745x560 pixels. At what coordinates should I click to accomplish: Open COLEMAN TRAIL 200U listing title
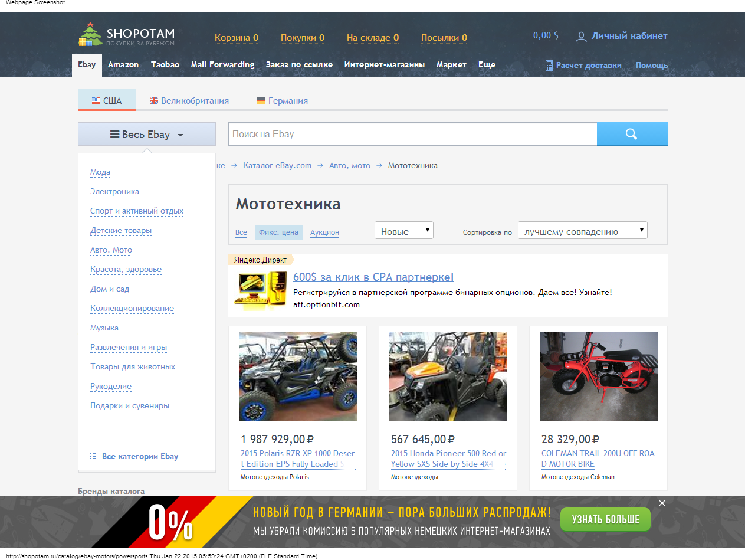click(x=598, y=459)
